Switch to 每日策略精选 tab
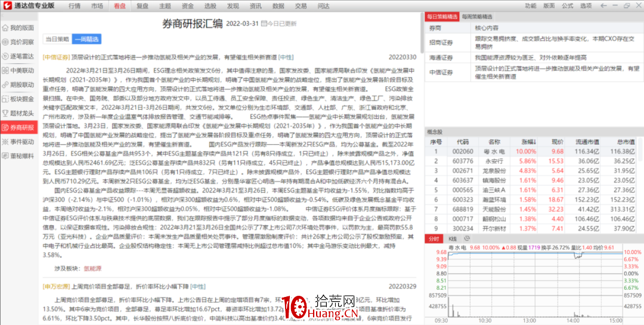The image size is (644, 325). click(x=442, y=17)
